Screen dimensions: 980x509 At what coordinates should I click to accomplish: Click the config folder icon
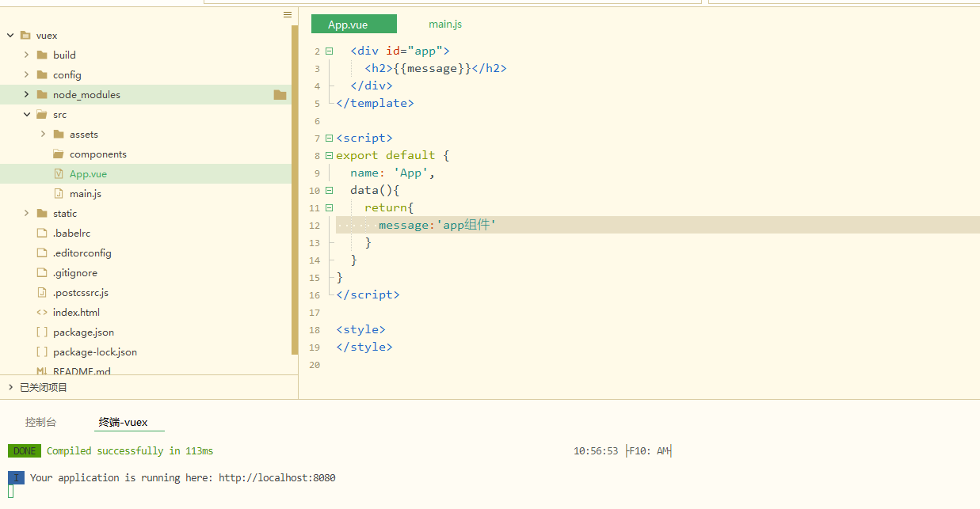click(x=42, y=74)
